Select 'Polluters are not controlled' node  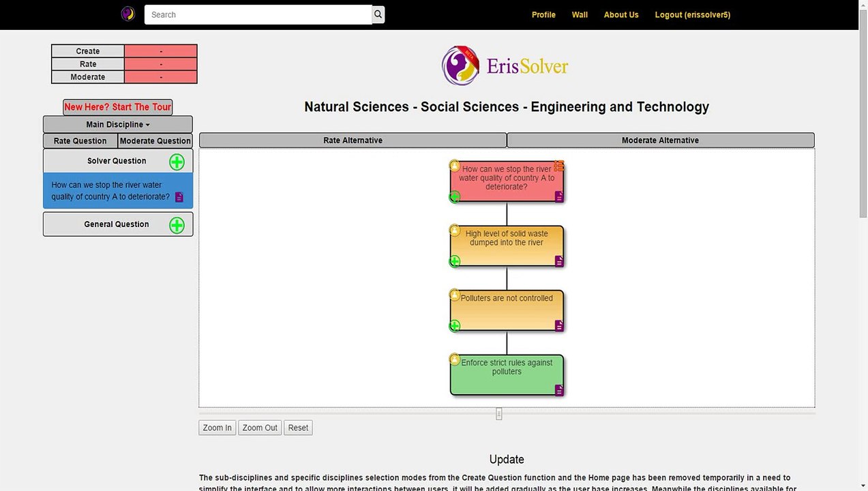pyautogui.click(x=507, y=310)
